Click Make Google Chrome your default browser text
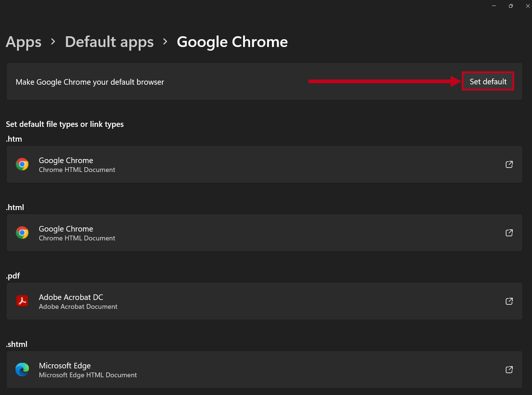 point(90,82)
